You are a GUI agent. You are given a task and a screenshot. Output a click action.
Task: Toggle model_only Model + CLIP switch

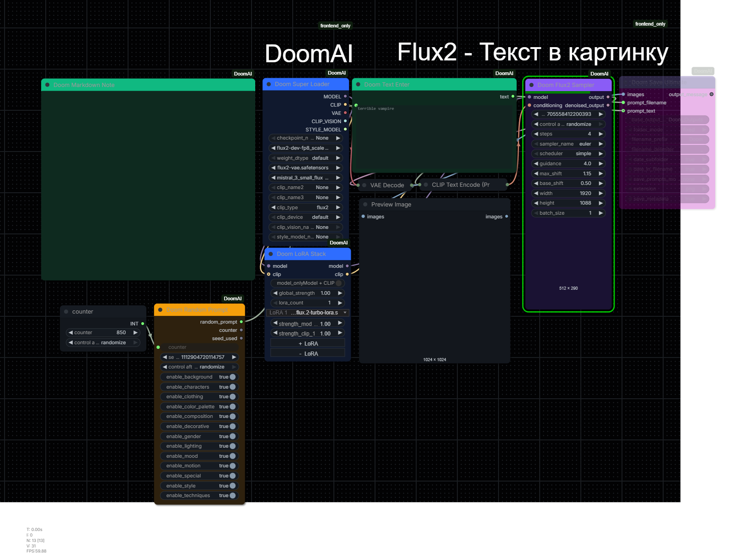(339, 283)
